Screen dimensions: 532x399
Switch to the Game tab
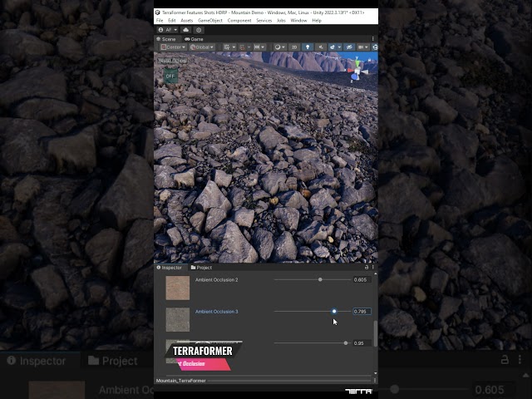click(x=194, y=39)
